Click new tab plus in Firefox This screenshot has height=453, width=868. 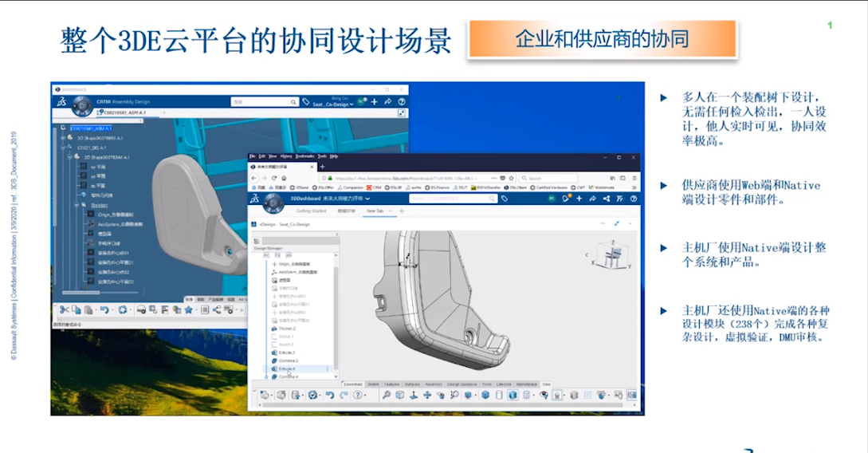tap(322, 167)
